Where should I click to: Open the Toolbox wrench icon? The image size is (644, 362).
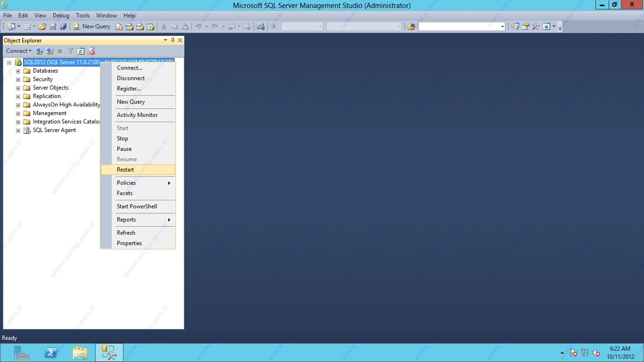pos(536,26)
